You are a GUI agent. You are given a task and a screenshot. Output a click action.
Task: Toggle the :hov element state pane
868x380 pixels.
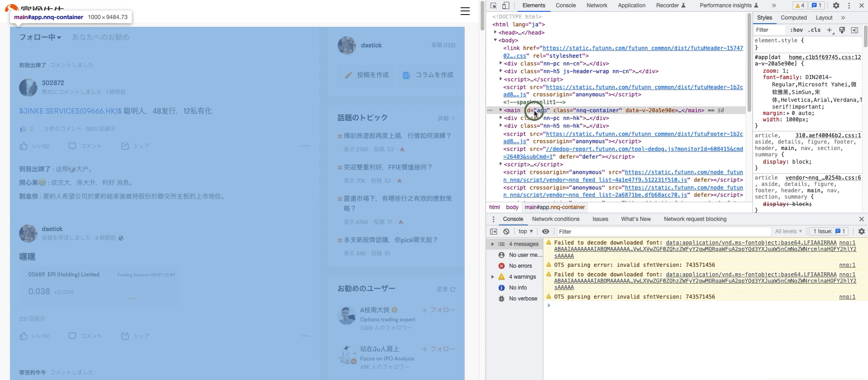point(796,30)
